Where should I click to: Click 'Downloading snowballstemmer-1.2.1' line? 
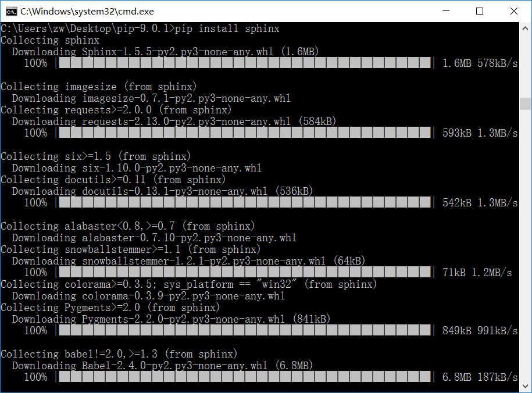point(188,260)
